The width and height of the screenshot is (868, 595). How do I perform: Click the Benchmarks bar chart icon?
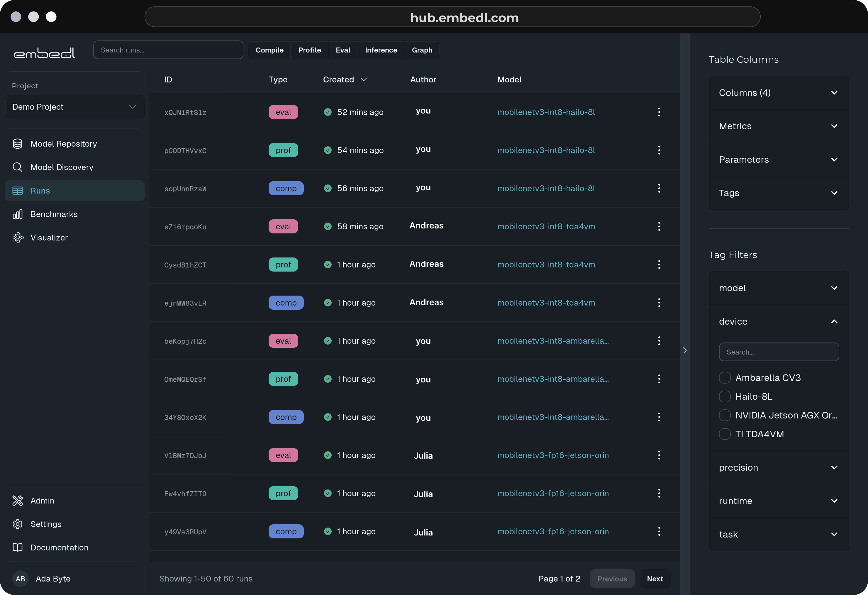point(18,214)
